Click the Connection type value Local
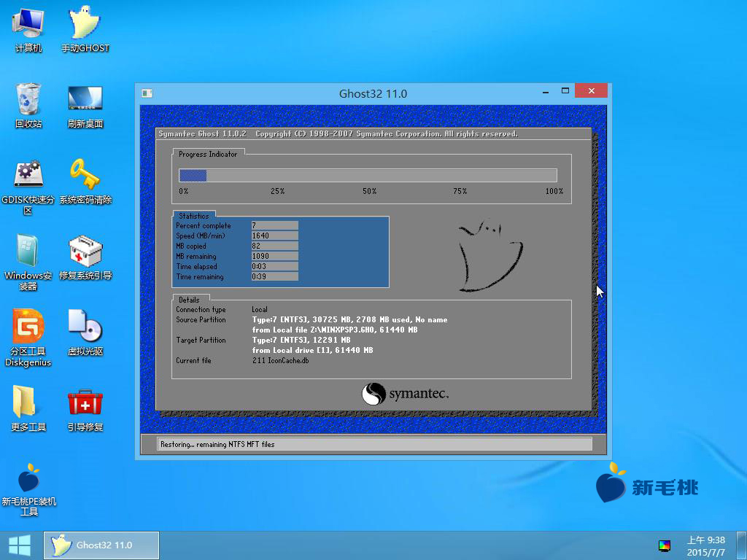 tap(260, 309)
